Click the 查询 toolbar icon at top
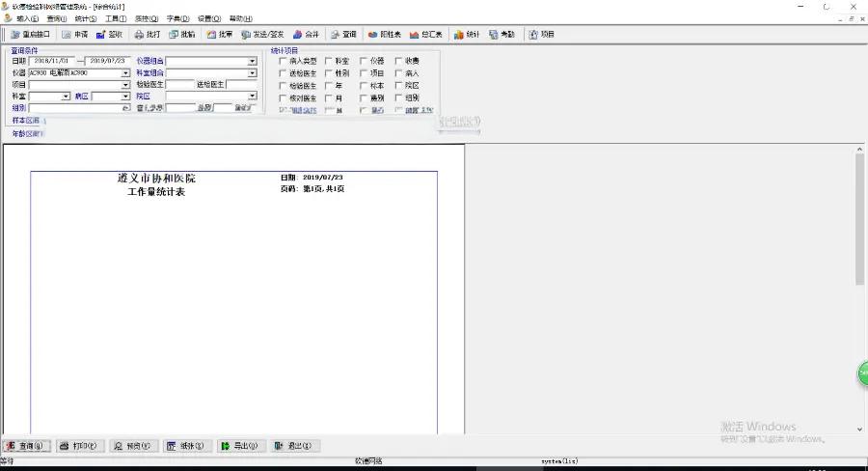868x471 pixels. [343, 35]
